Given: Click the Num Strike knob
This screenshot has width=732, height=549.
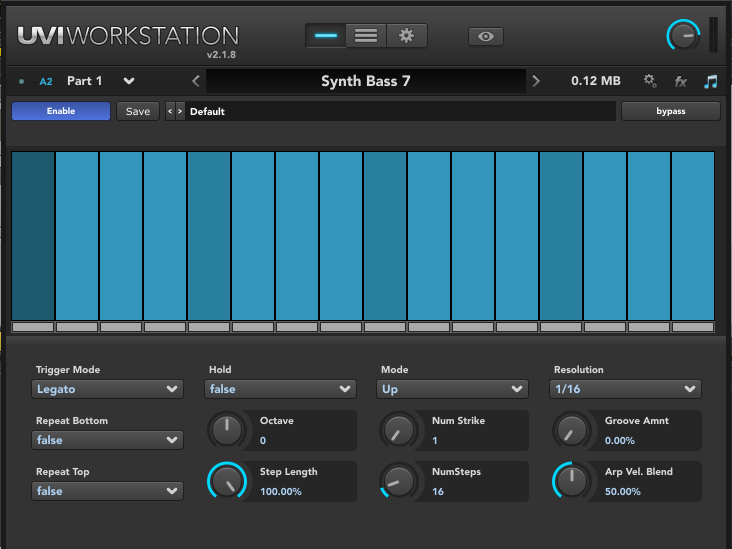Looking at the screenshot, I should (399, 430).
